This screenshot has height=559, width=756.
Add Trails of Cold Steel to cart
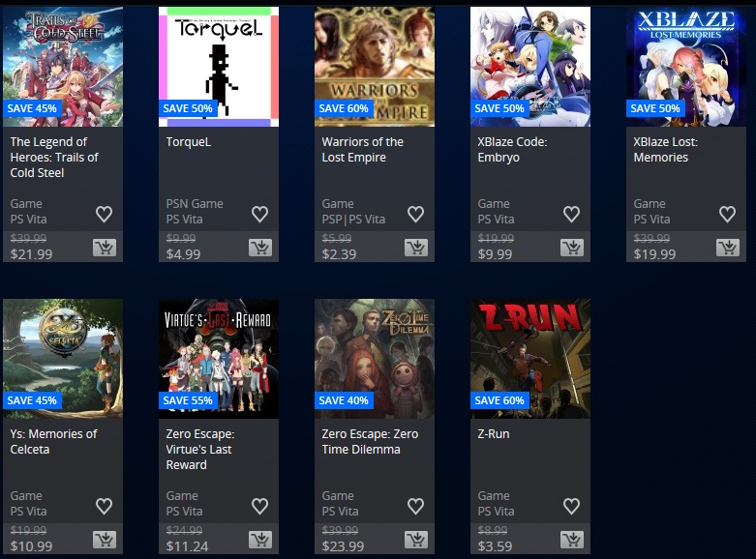105,248
